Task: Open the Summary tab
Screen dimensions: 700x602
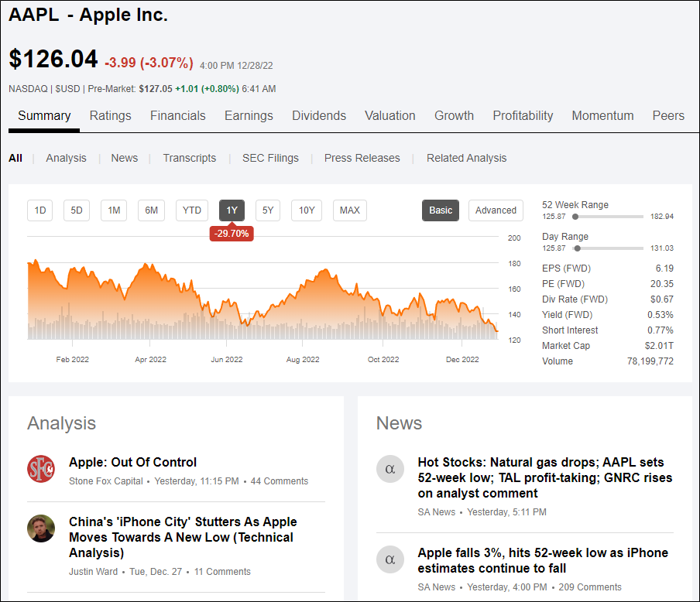Action: click(44, 115)
